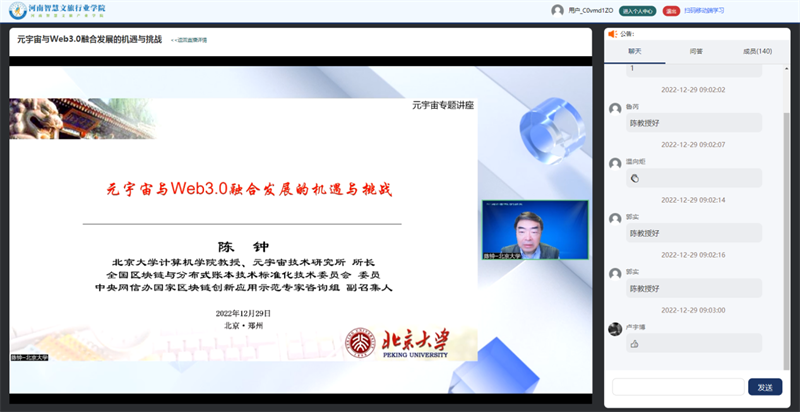Viewport: 800px width, 412px height.
Task: Click the thumbs-up emoji in 卢宇博's message
Action: [634, 344]
